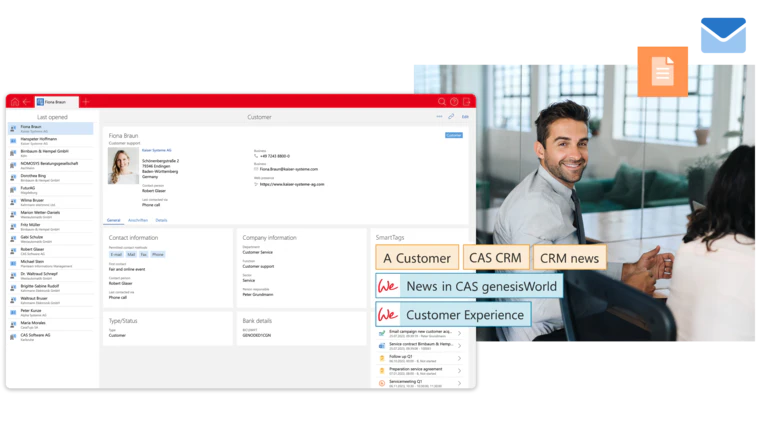Viewport: 768px width, 432px height.
Task: Click the Service contract document icon
Action: pos(382,346)
